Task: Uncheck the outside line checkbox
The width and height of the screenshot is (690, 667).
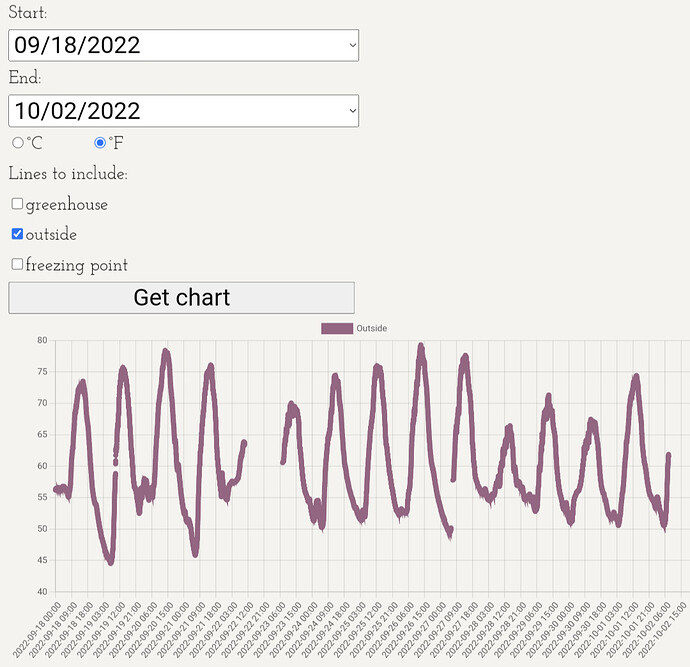Action: (x=17, y=234)
